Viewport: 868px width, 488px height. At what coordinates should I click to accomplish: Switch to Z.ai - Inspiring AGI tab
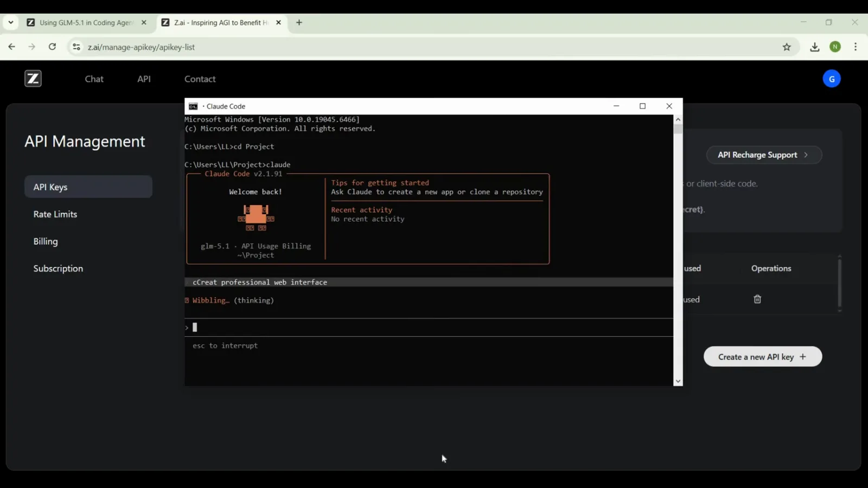(x=221, y=23)
